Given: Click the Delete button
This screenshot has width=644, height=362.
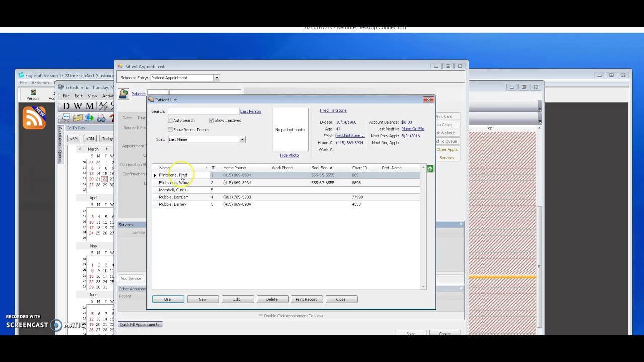Looking at the screenshot, I should tap(272, 299).
